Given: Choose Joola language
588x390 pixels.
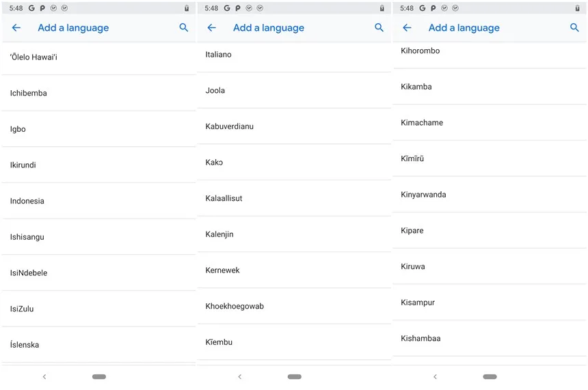Looking at the screenshot, I should pos(295,90).
